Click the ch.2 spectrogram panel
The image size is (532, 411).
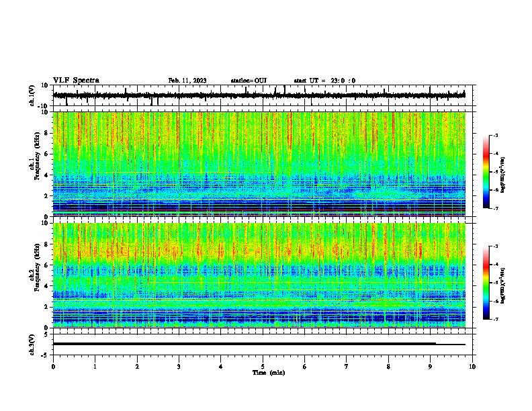[x=259, y=275]
